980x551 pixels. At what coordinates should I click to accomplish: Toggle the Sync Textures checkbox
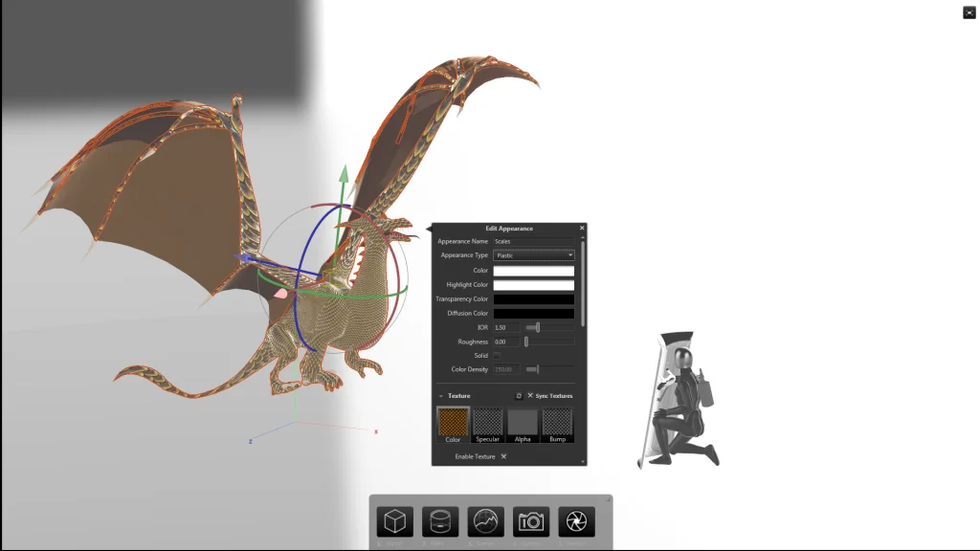pos(530,395)
